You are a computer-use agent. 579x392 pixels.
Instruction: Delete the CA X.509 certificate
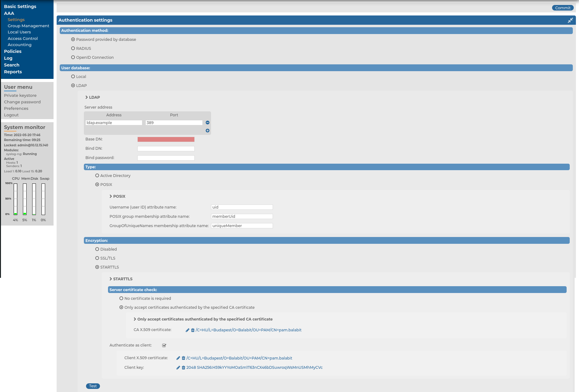[x=193, y=330]
